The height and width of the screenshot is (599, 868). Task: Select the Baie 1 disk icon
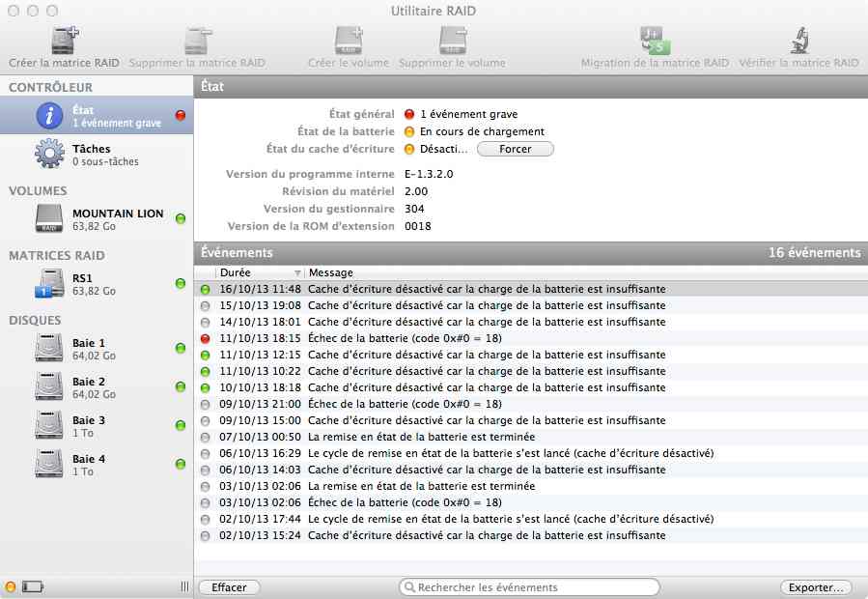click(48, 348)
